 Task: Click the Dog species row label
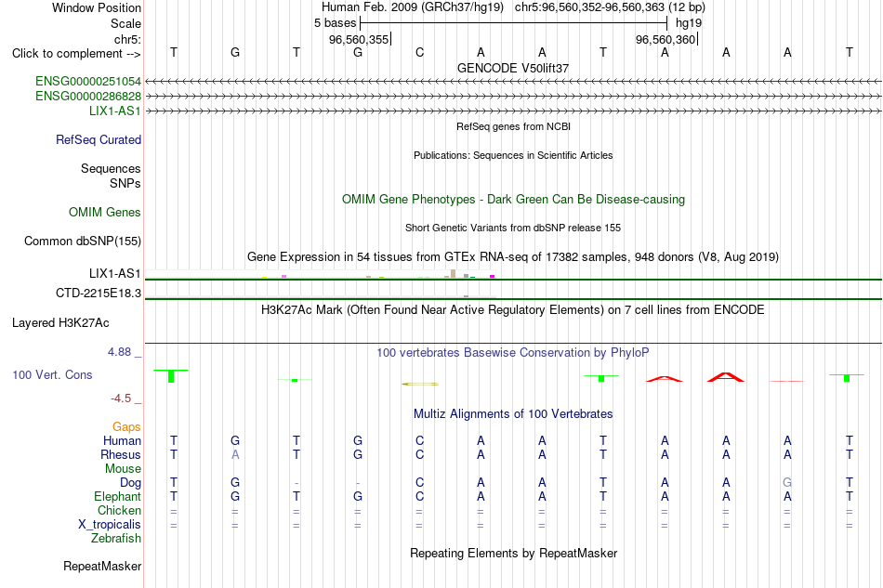(131, 483)
